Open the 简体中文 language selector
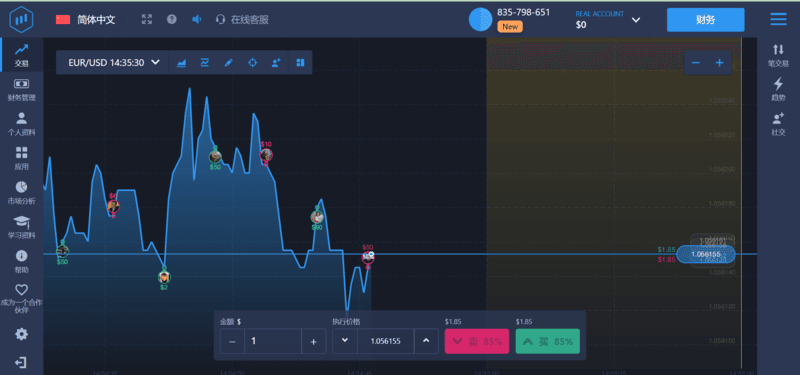 tap(86, 20)
